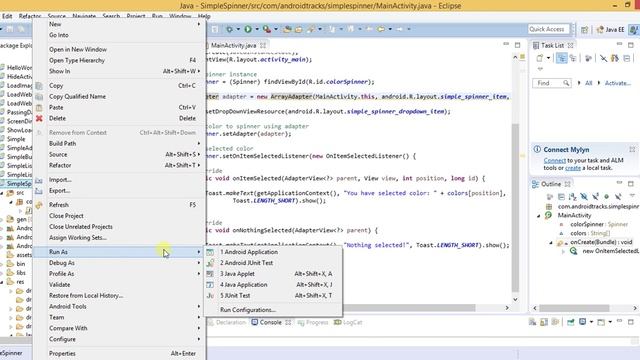Select the MainActivity.java editor tab
Viewport: 640px width, 360px height.
[233, 45]
